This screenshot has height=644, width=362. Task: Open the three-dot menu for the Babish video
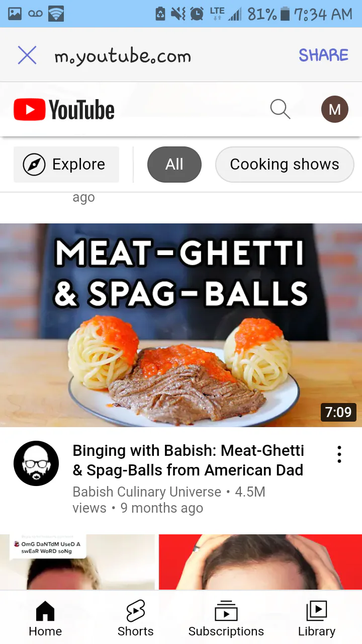(339, 454)
